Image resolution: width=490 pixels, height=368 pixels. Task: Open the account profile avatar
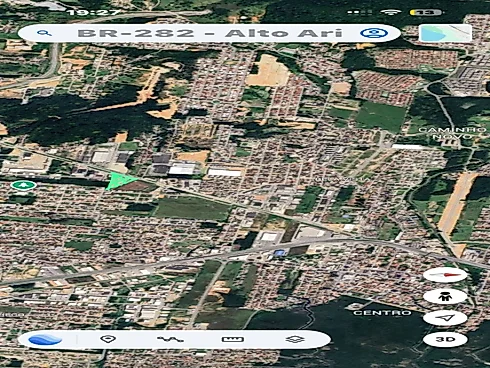point(374,33)
